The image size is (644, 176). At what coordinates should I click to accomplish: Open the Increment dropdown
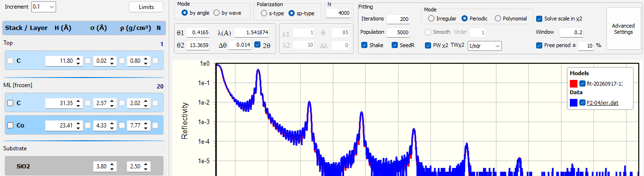[x=43, y=7]
